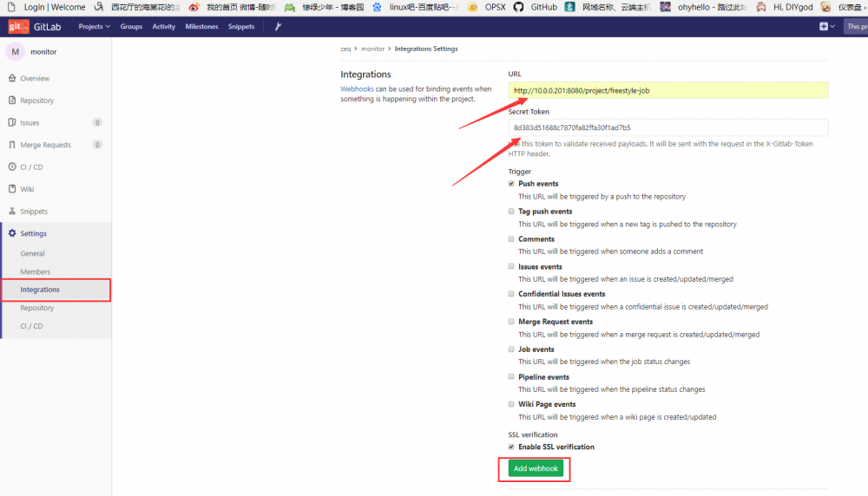Check the Merge Request events checkbox
Viewport: 868px width, 496px height.
(x=511, y=321)
